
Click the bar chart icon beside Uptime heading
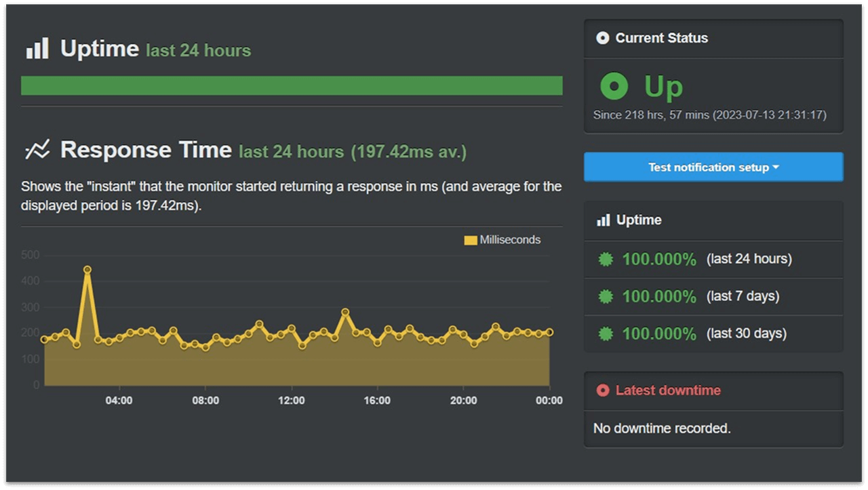[37, 48]
